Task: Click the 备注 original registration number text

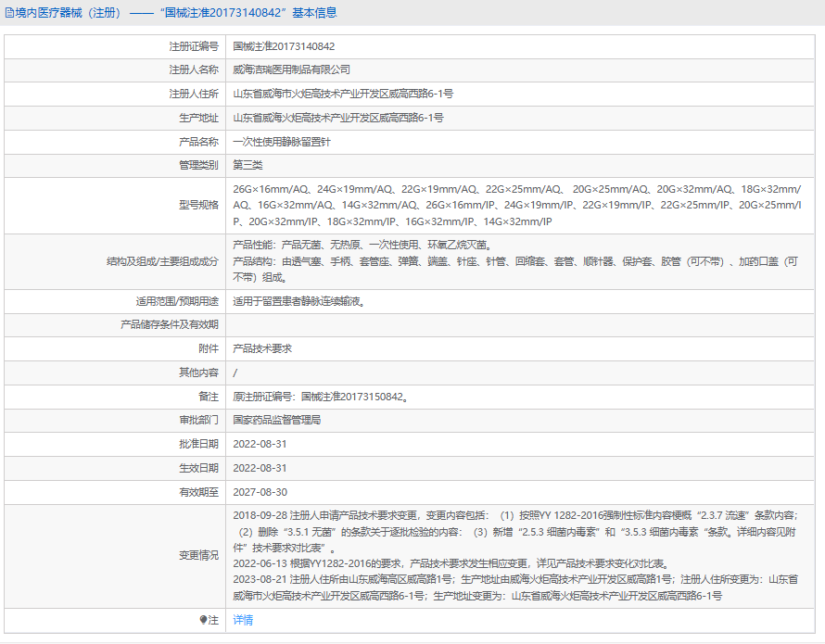Action: point(320,397)
